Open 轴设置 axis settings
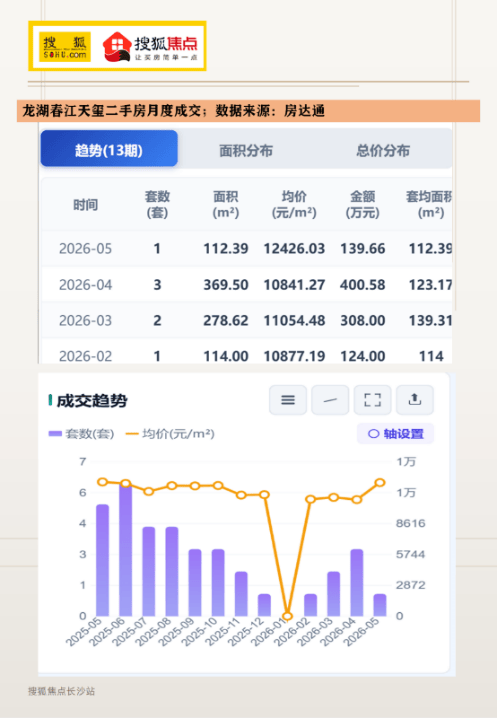The image size is (497, 718). tap(395, 434)
